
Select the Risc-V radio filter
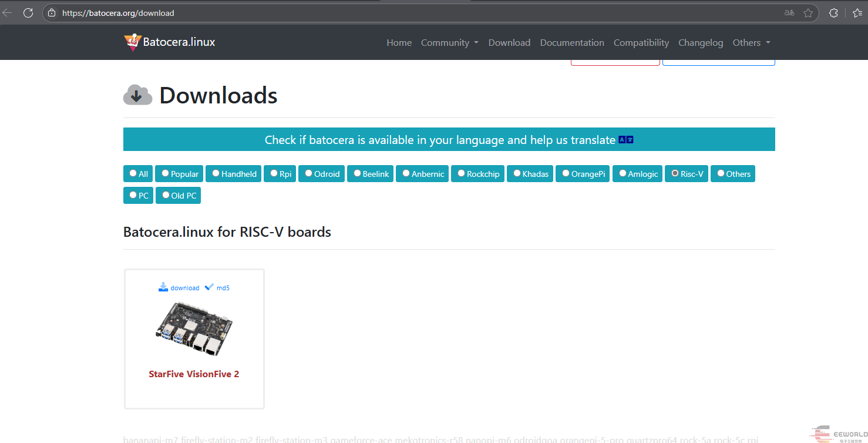(x=675, y=173)
